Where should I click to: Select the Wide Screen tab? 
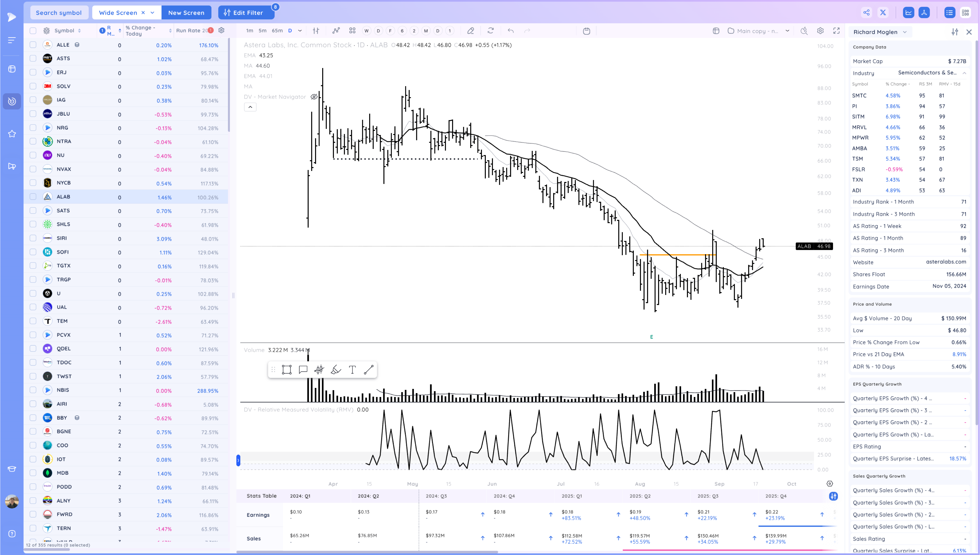click(118, 12)
